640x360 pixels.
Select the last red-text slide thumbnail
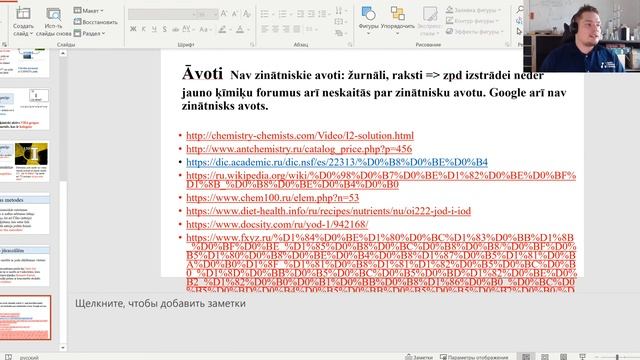click(x=25, y=318)
